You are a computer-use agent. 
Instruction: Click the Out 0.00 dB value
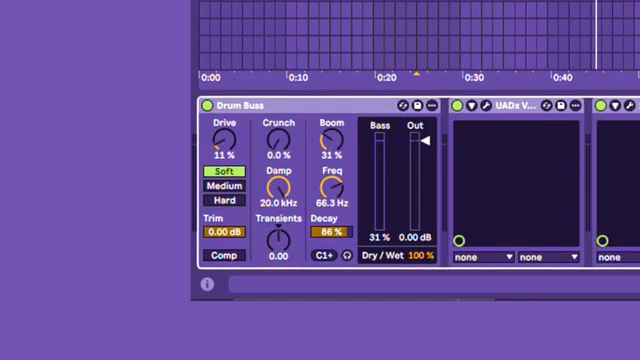point(415,238)
